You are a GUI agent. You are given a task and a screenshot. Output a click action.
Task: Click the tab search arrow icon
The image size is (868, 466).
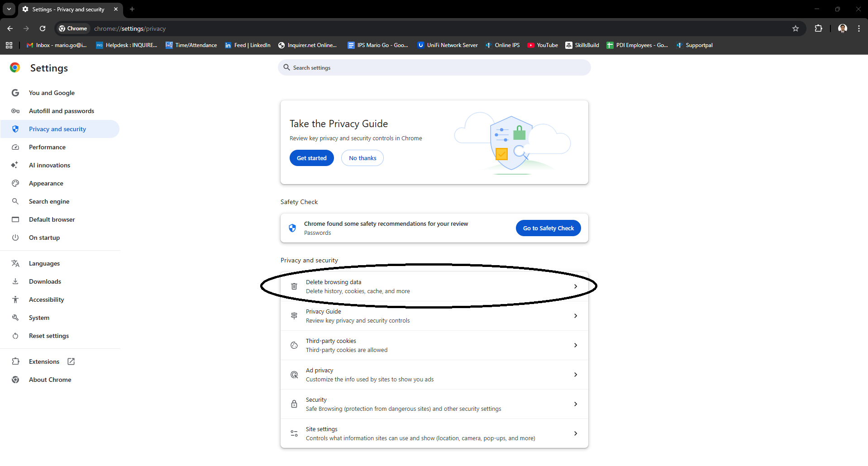[x=9, y=9]
